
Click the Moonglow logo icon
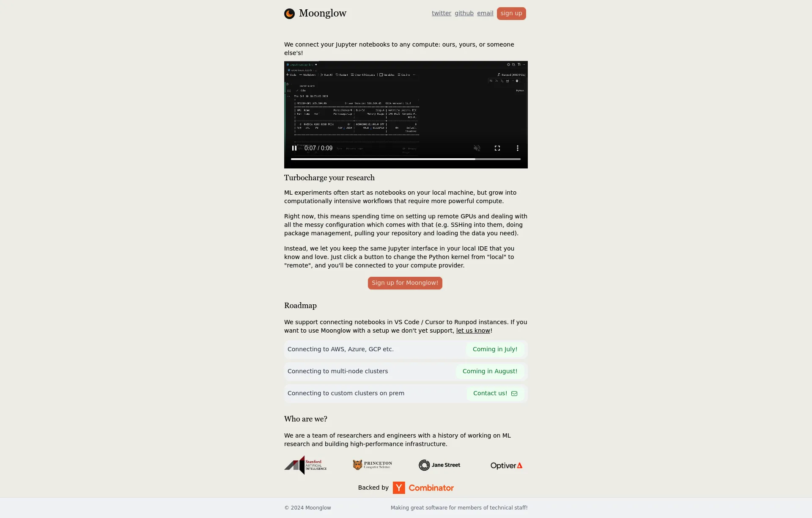pyautogui.click(x=289, y=13)
